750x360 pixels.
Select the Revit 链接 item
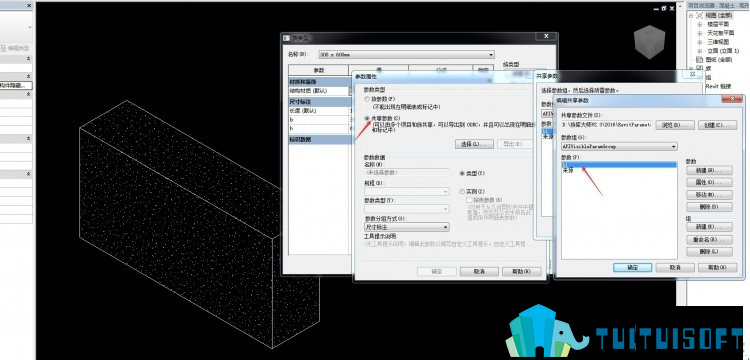coord(718,86)
